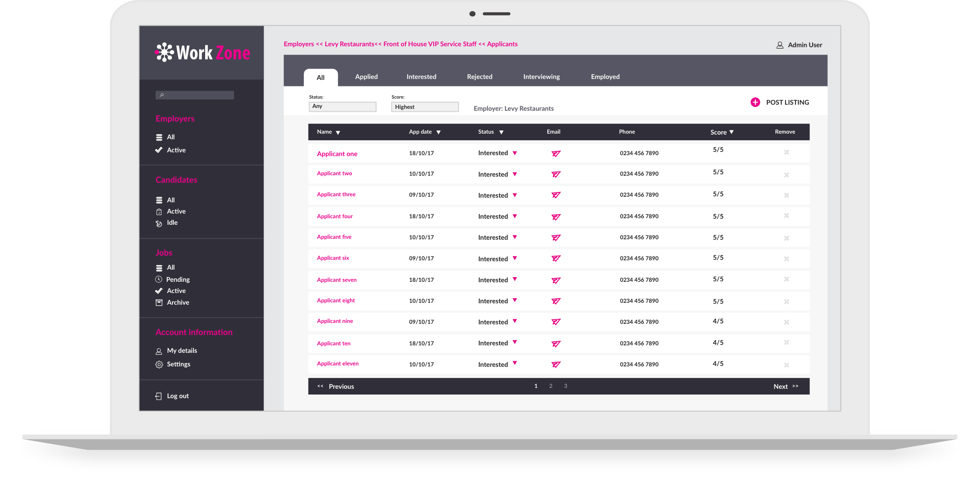Click the email icon for Applicant nine
This screenshot has width=980, height=479.
click(556, 322)
